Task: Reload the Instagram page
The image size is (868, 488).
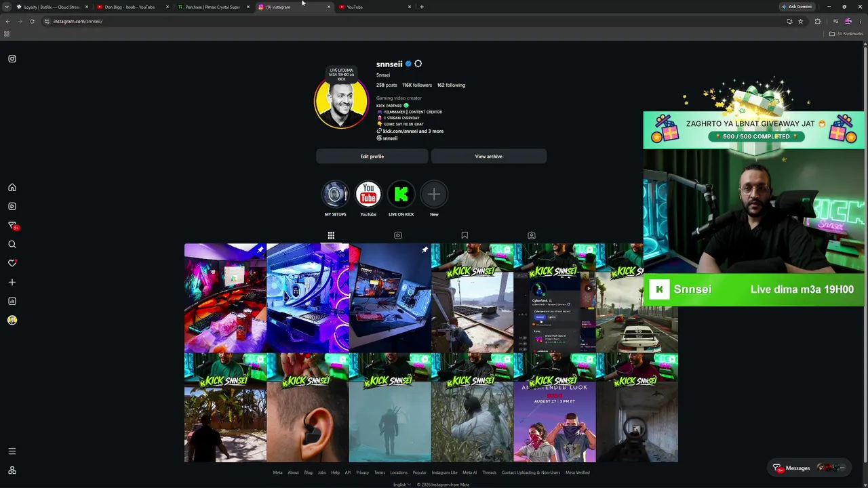Action: [32, 22]
